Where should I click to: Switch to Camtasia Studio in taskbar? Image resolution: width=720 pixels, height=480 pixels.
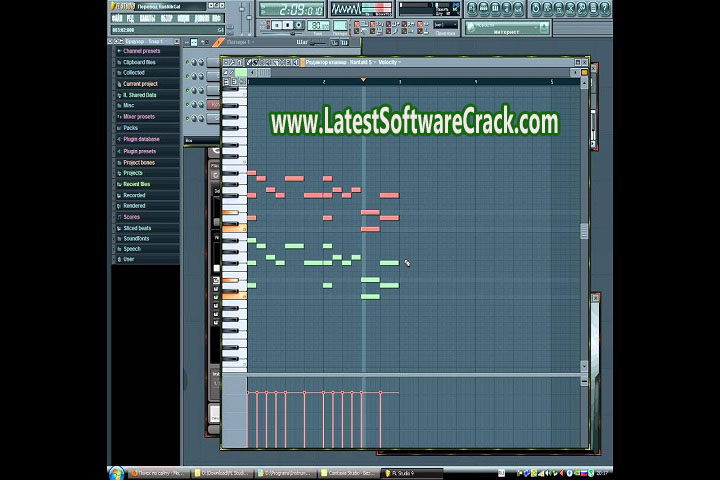(348, 473)
